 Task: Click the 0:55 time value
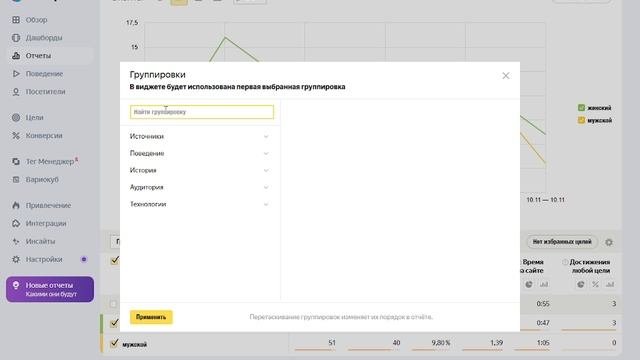[543, 304]
